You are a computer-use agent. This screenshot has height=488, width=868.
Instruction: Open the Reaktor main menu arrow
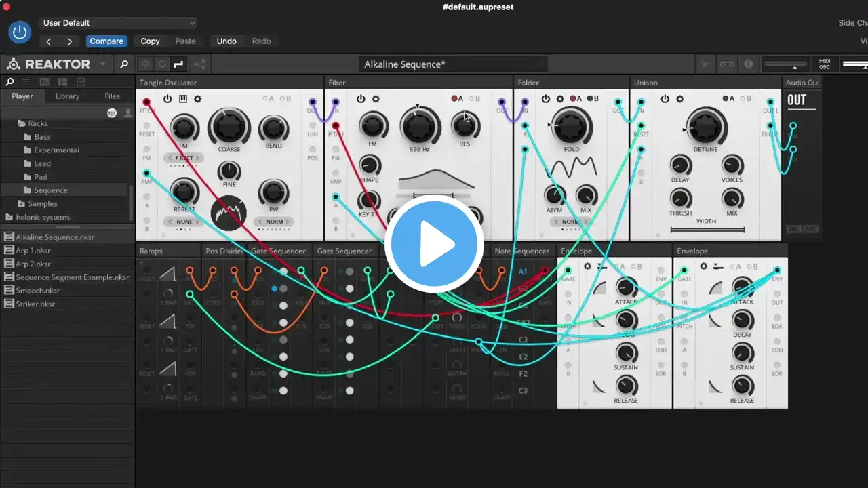[102, 64]
